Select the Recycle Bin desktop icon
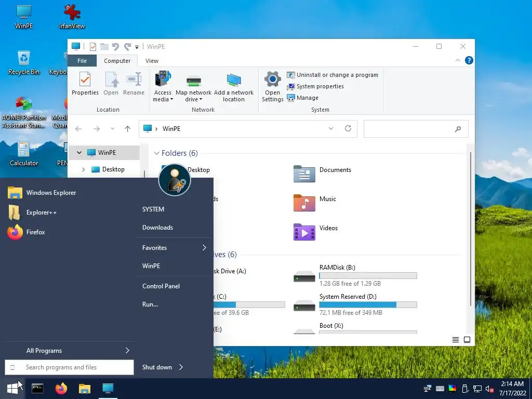Viewport: 532px width, 399px height. tap(24, 63)
